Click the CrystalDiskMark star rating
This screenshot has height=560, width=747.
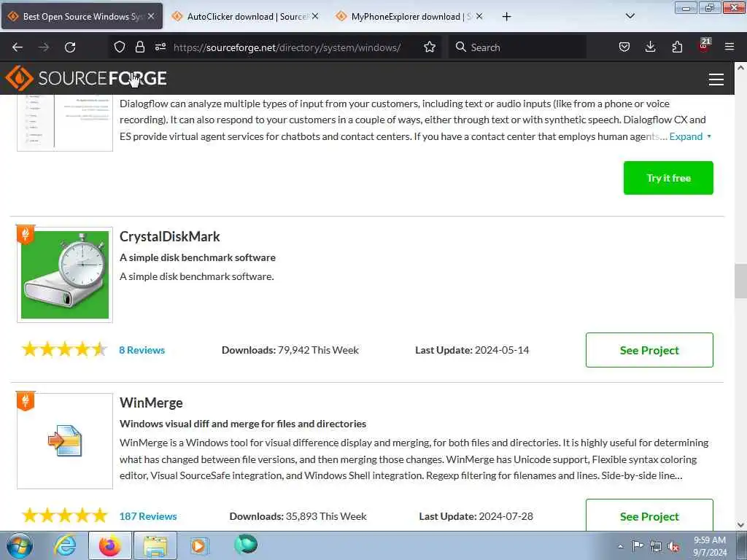pos(64,349)
